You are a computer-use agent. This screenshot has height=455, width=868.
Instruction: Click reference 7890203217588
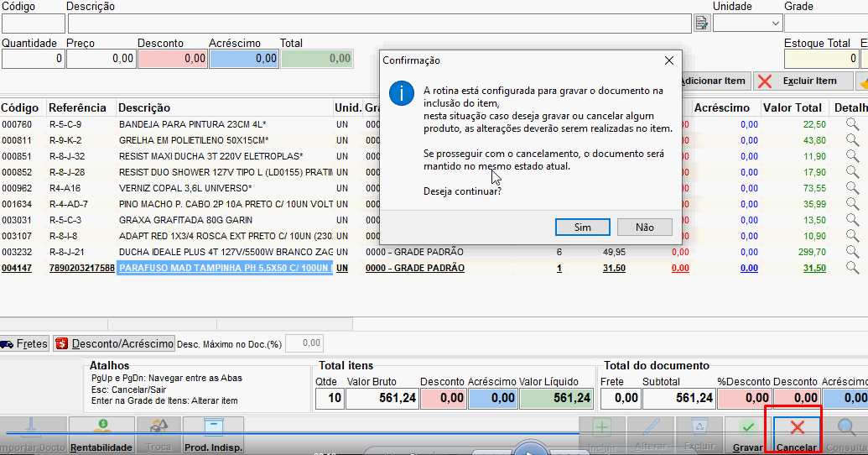pos(82,269)
